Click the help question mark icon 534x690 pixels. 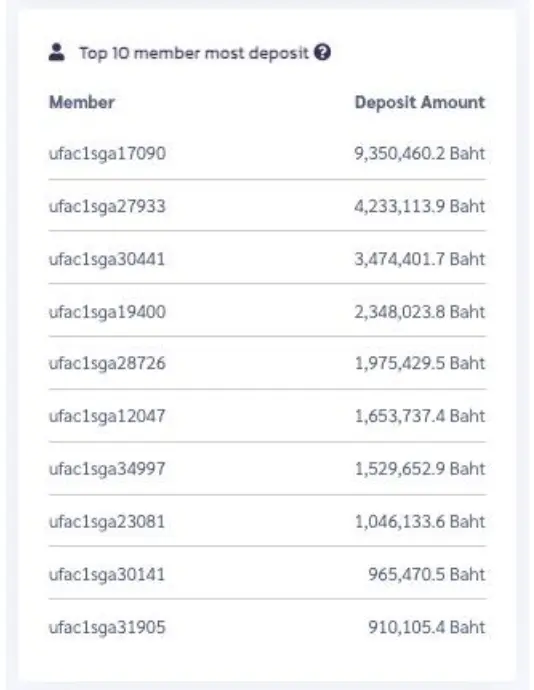(x=322, y=52)
